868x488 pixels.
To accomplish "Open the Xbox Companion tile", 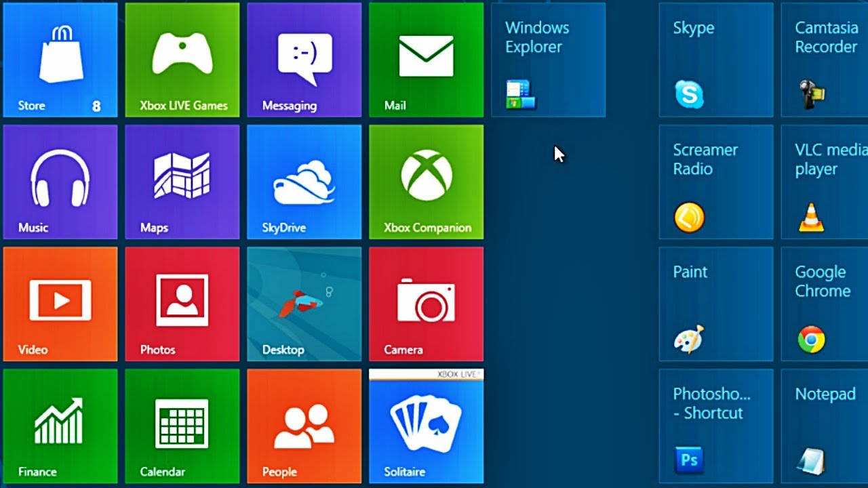I will point(426,182).
